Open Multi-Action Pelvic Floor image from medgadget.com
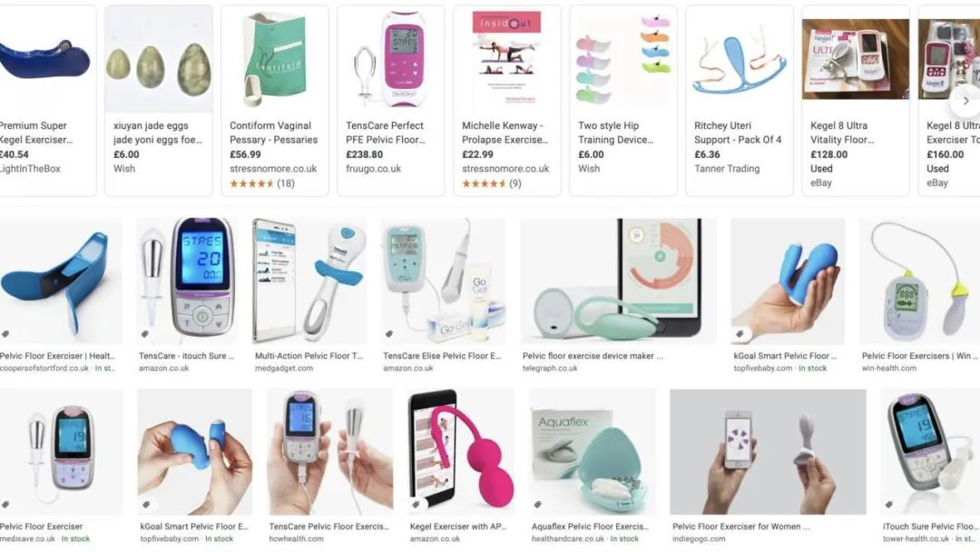980x552 pixels. pyautogui.click(x=309, y=281)
